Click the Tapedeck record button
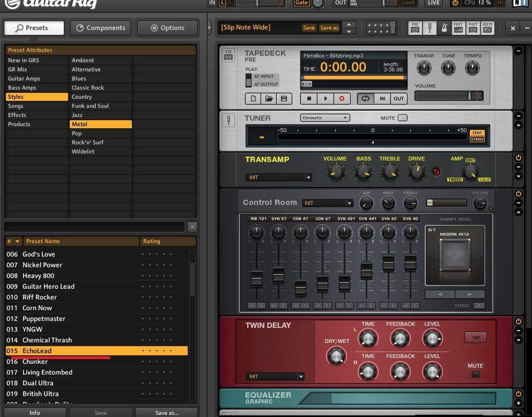The height and width of the screenshot is (417, 532). point(342,99)
